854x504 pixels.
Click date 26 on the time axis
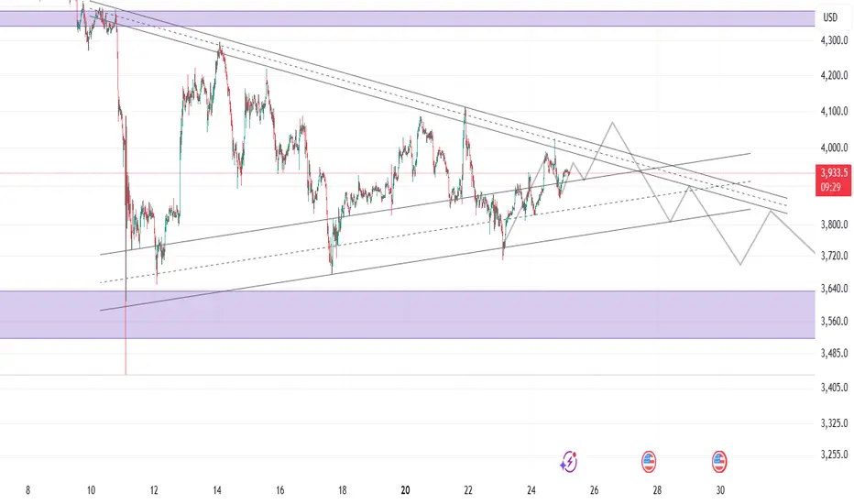pos(595,489)
